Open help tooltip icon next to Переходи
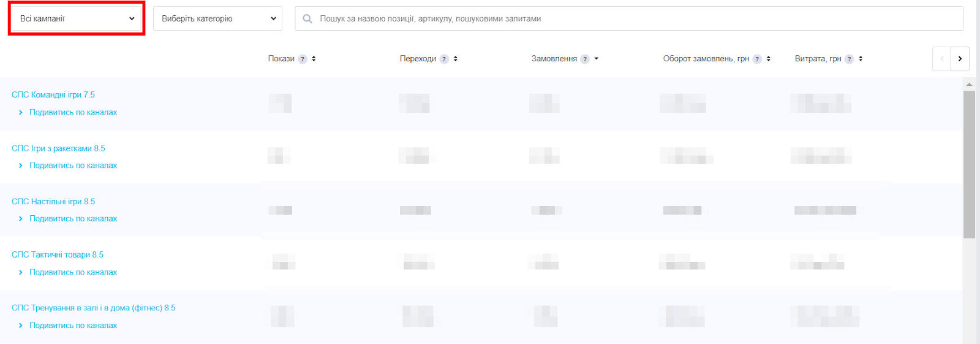The width and height of the screenshot is (980, 344). (x=445, y=59)
